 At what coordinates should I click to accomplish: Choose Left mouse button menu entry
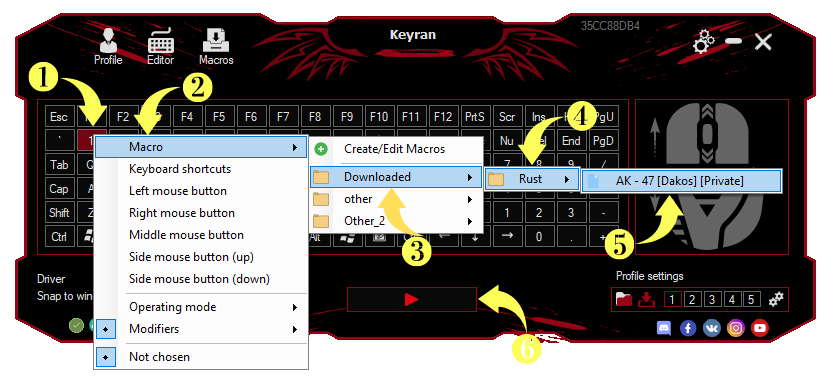tap(202, 191)
